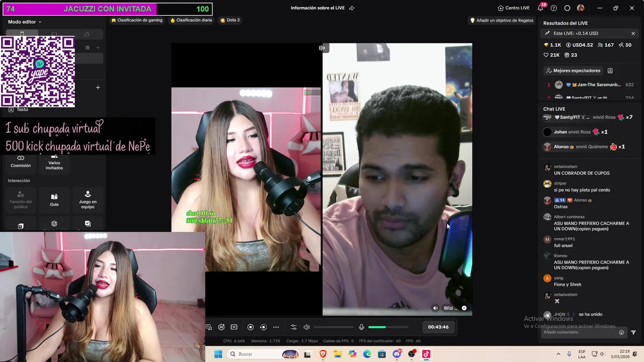Toggle the AI effects hexagon icon

[x=221, y=327]
